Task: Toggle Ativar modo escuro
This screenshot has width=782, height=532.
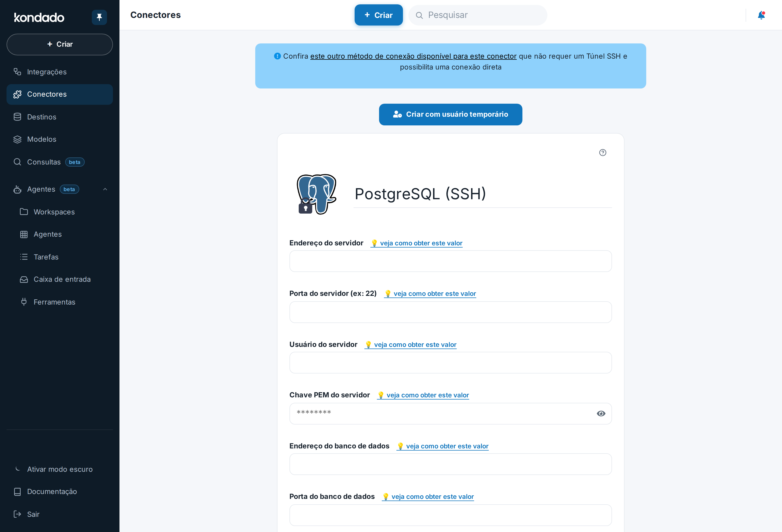Action: click(x=59, y=469)
